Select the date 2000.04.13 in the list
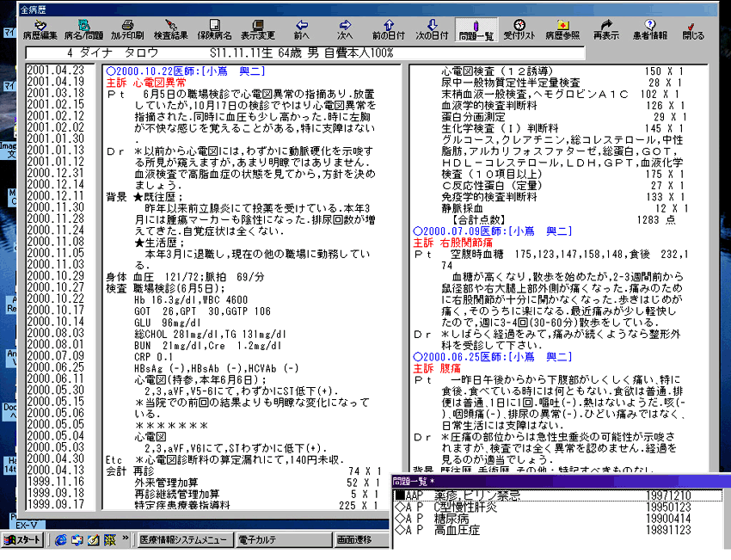731x560 pixels. (56, 470)
